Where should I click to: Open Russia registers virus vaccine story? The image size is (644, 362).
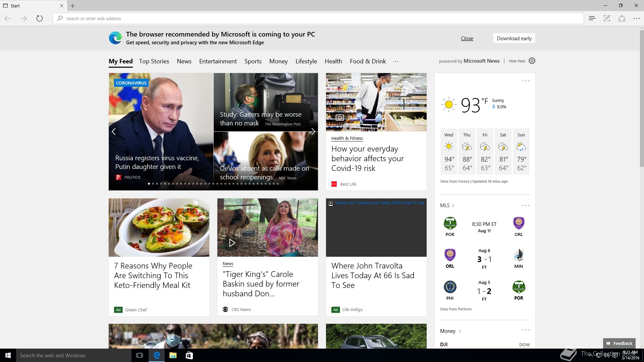(157, 162)
